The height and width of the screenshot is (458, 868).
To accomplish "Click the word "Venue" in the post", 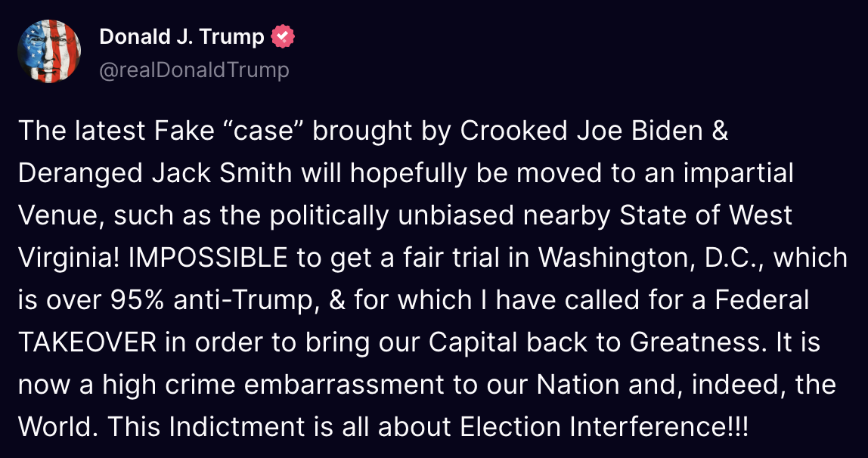I will (x=59, y=216).
